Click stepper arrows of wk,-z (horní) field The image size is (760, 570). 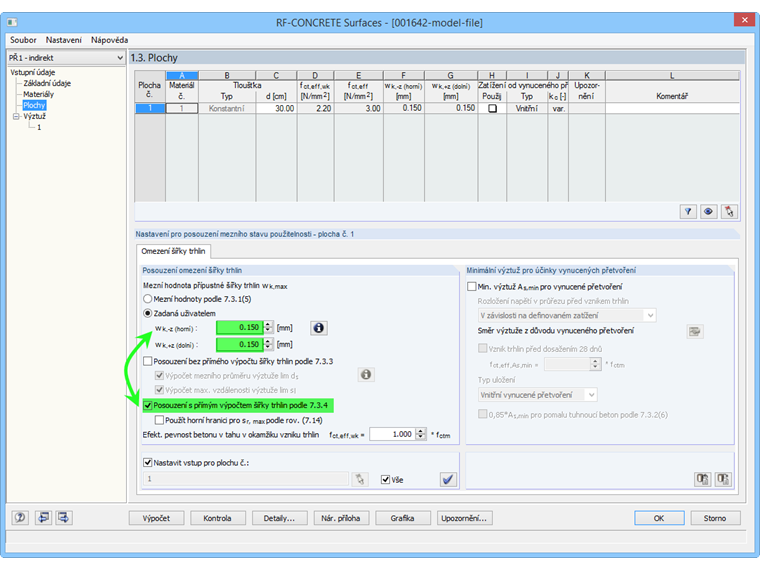pos(269,328)
